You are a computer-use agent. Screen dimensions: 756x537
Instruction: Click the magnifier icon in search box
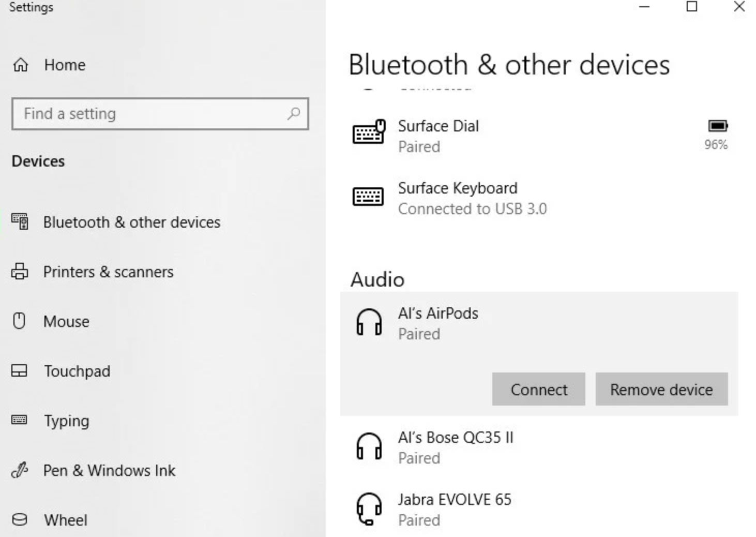[294, 113]
